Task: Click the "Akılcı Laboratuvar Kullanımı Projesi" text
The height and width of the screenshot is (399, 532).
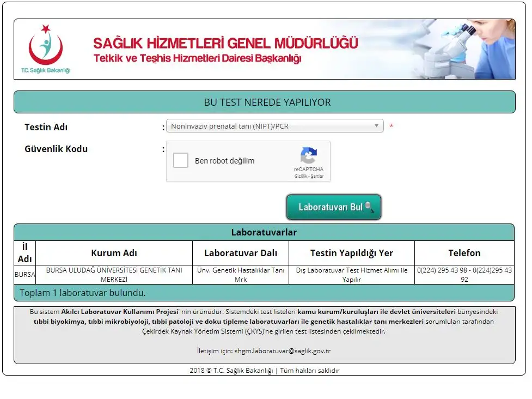Action: 120,312
